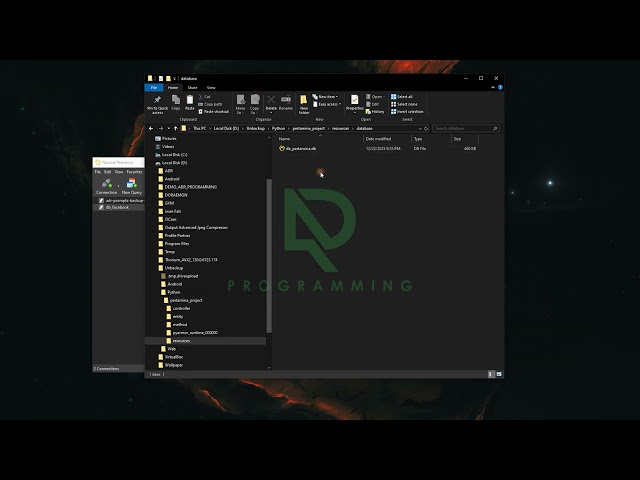Create a New folder from ribbon

tap(304, 104)
